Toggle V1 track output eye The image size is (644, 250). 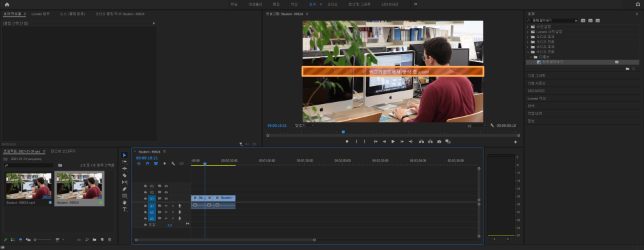click(x=166, y=198)
